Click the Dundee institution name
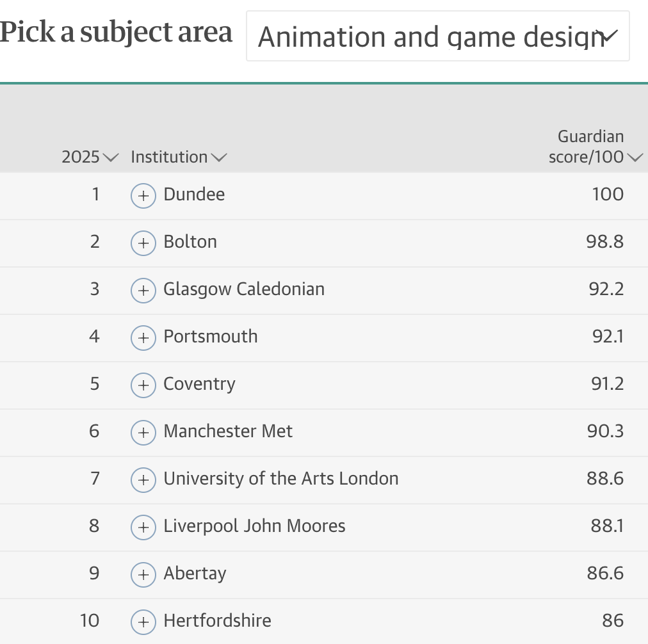 click(194, 194)
